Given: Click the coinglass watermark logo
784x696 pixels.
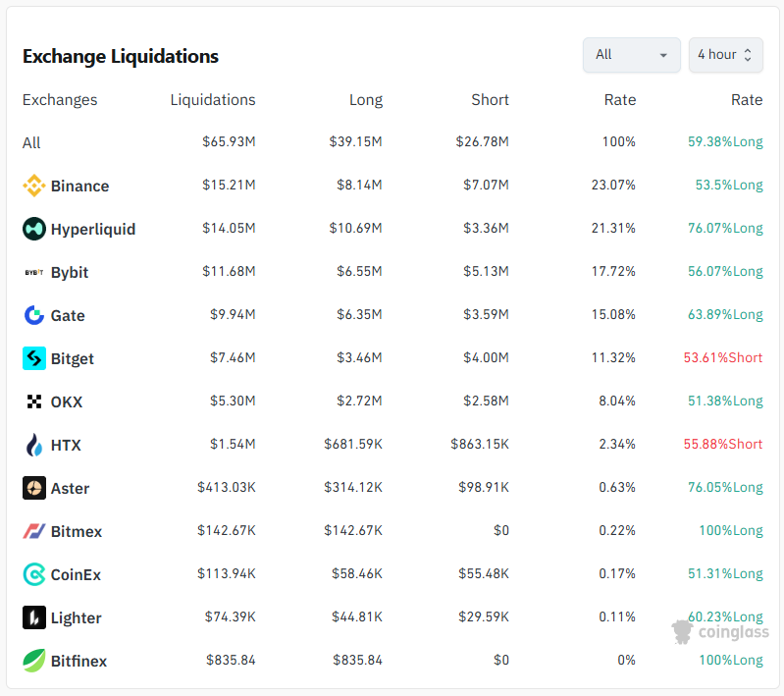Looking at the screenshot, I should pos(720,632).
